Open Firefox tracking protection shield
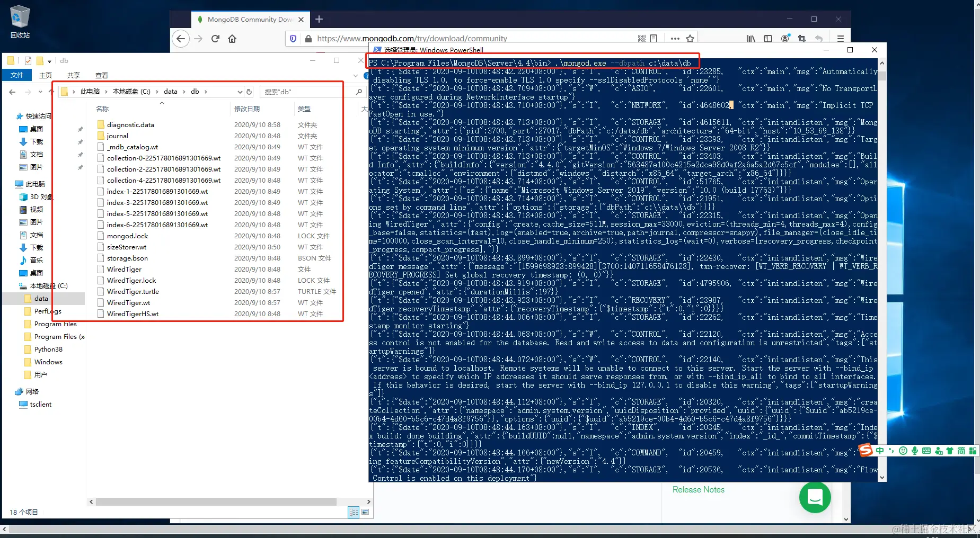980x538 pixels. [x=293, y=39]
